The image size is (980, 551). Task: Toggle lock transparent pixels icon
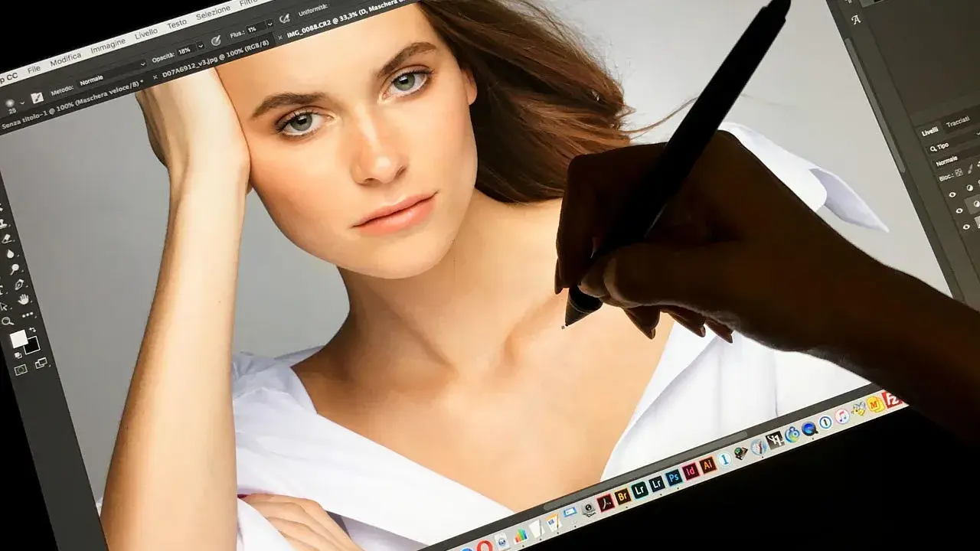(959, 172)
